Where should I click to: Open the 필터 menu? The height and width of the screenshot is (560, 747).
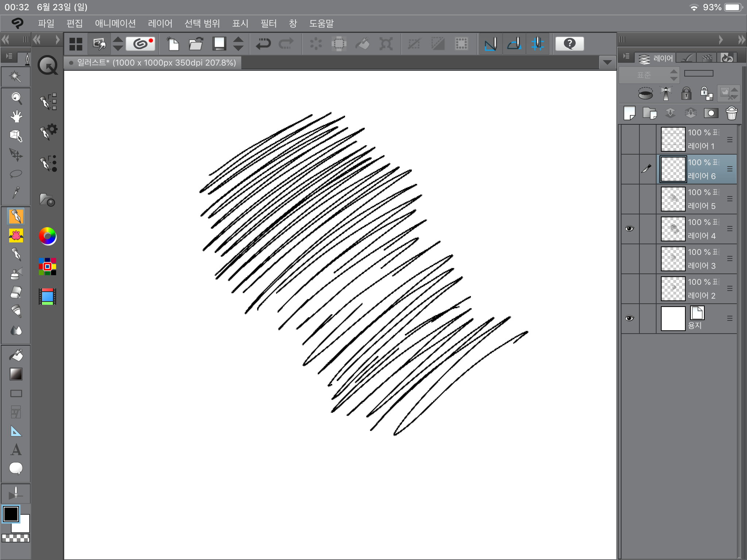(268, 24)
